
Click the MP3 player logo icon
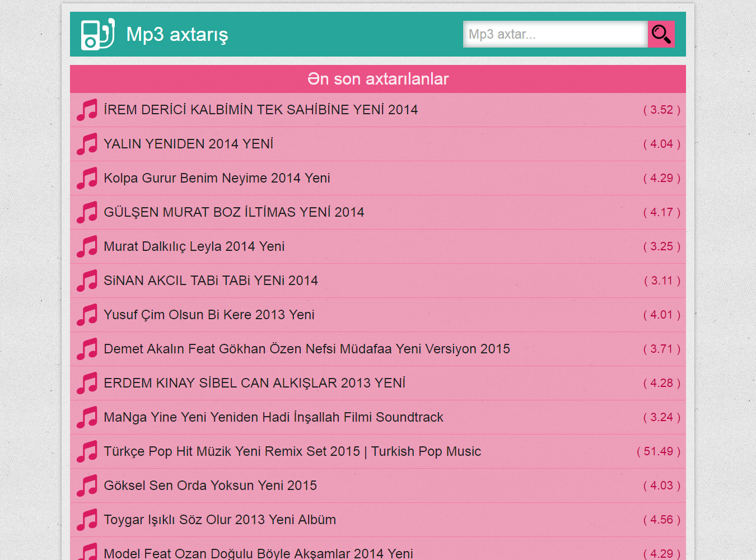97,34
